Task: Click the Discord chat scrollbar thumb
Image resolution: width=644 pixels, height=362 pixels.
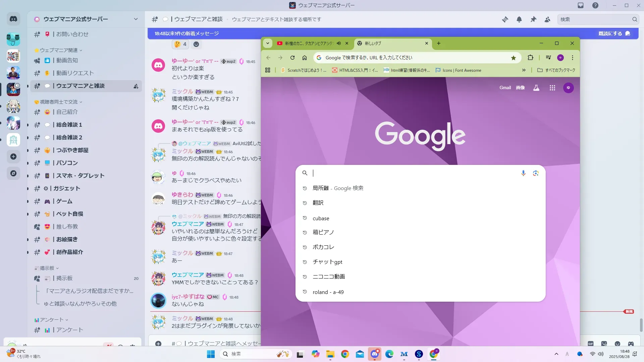Action: 641,324
